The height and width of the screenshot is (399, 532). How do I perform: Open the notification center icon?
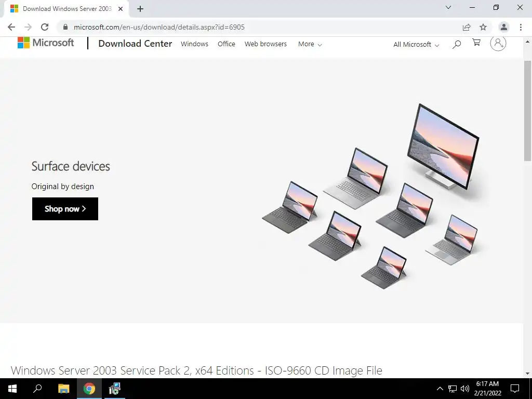(515, 389)
